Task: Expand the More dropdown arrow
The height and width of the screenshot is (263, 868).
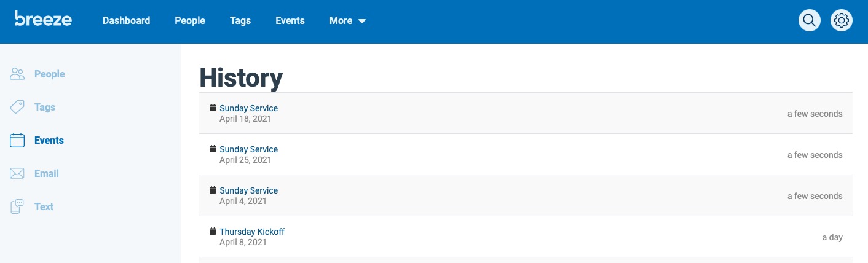Action: [362, 21]
